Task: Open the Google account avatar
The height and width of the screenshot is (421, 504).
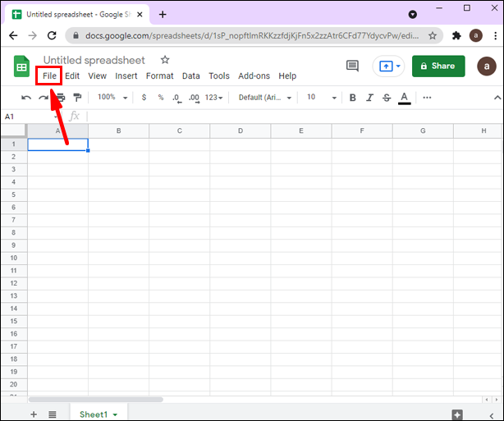Action: pos(487,66)
